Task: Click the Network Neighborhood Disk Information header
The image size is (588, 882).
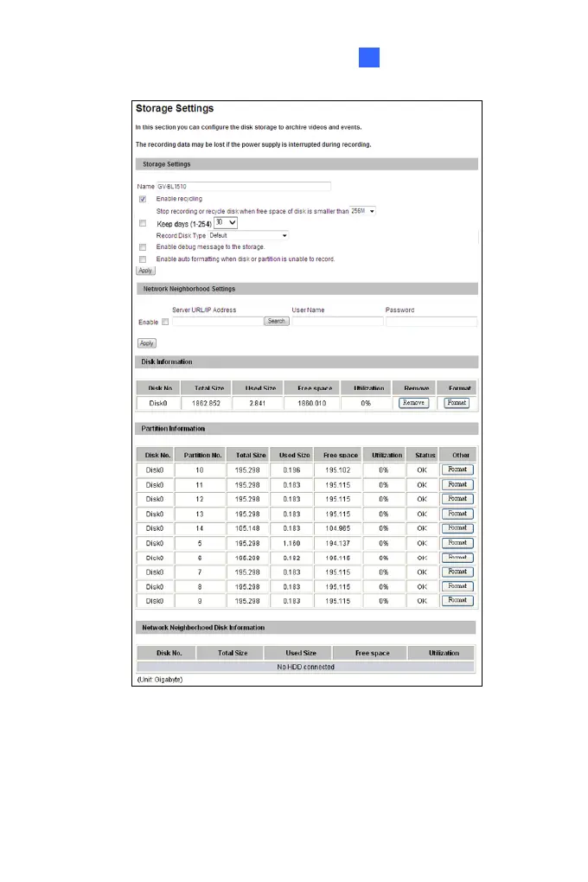Action: click(305, 627)
